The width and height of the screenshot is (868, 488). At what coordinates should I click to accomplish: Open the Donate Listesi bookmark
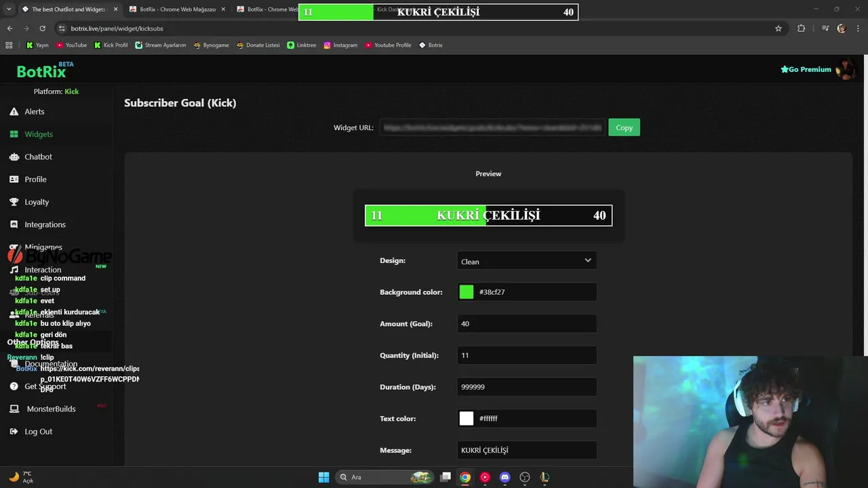[258, 45]
